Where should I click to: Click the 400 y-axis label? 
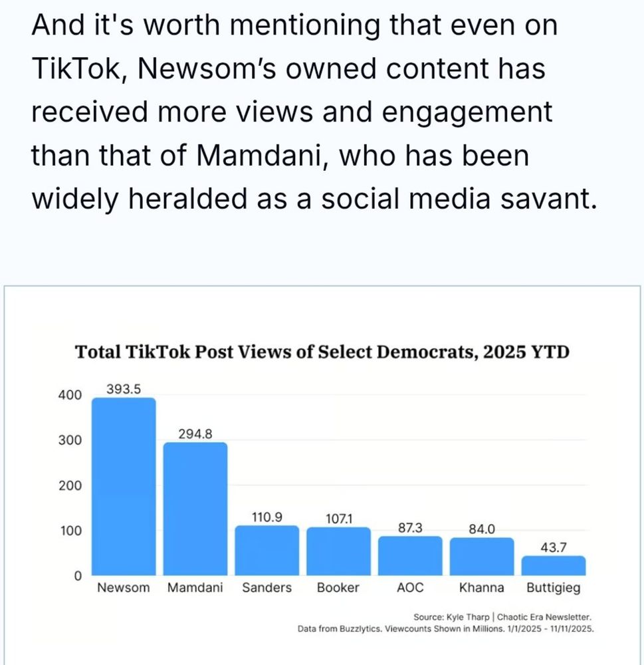(x=68, y=396)
